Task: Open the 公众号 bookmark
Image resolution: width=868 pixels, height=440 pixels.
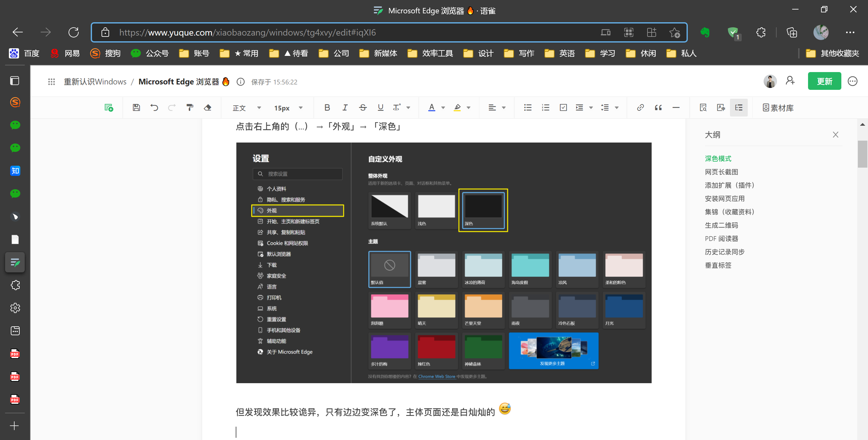Action: click(x=150, y=53)
